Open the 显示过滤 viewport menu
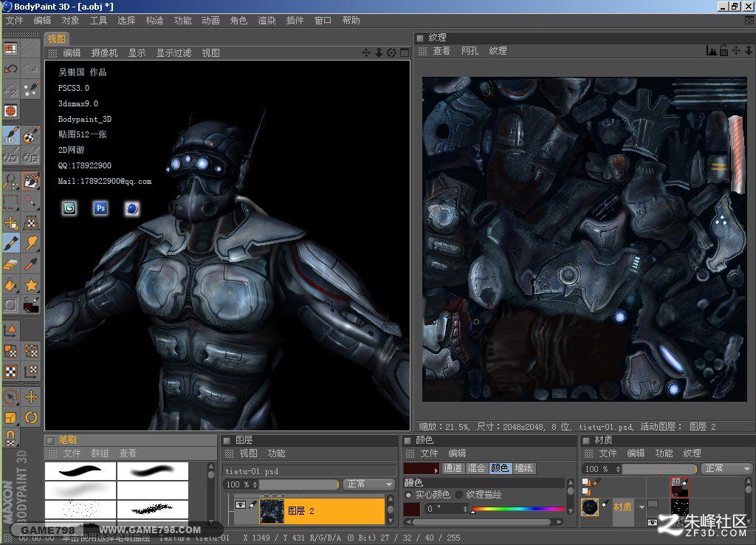 pyautogui.click(x=173, y=52)
